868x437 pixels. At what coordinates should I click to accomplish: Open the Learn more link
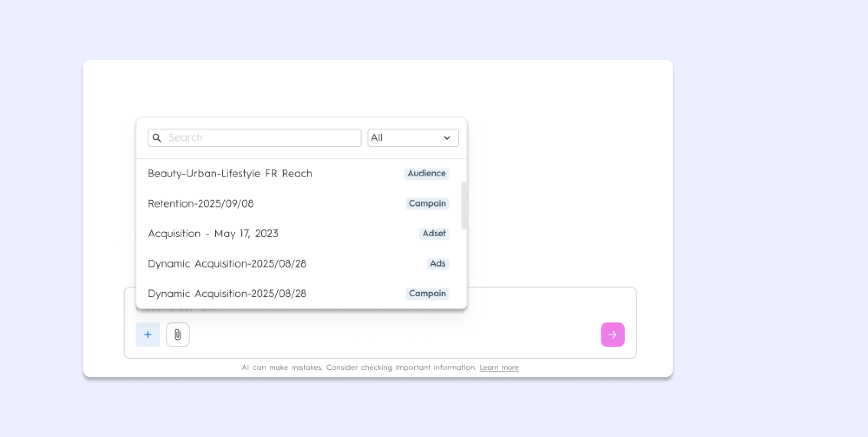[498, 367]
